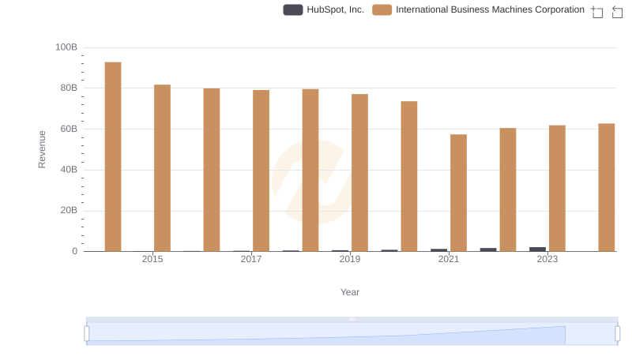Toggle HubSpot, Inc. legend series
The width and height of the screenshot is (632, 364).
point(323,9)
